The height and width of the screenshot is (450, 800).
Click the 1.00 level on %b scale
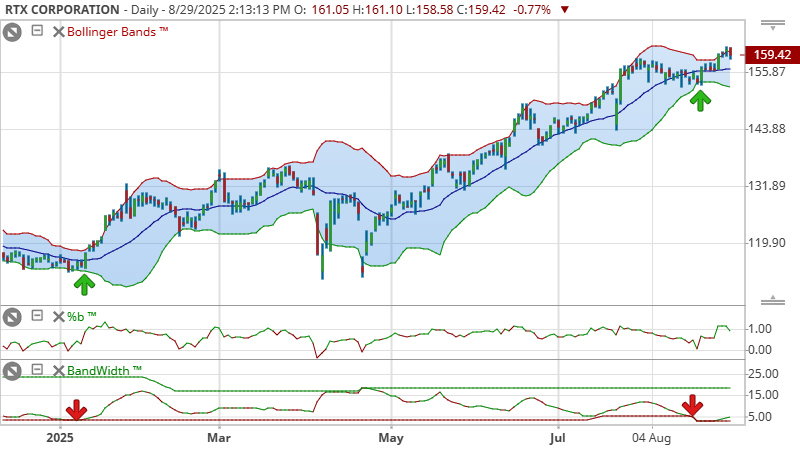[760, 329]
